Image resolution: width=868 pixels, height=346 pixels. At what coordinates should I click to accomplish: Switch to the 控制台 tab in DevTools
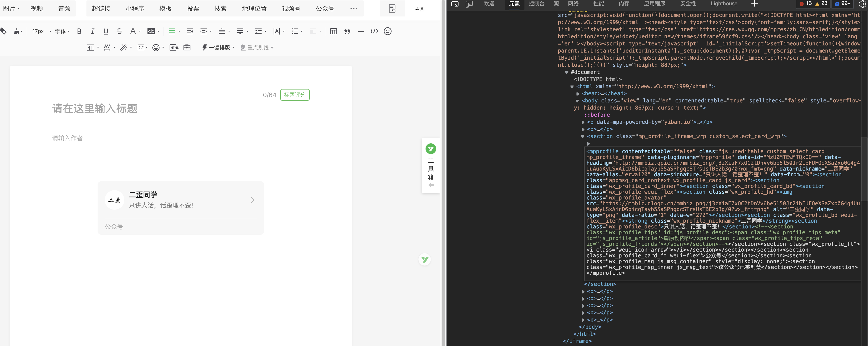pyautogui.click(x=536, y=4)
